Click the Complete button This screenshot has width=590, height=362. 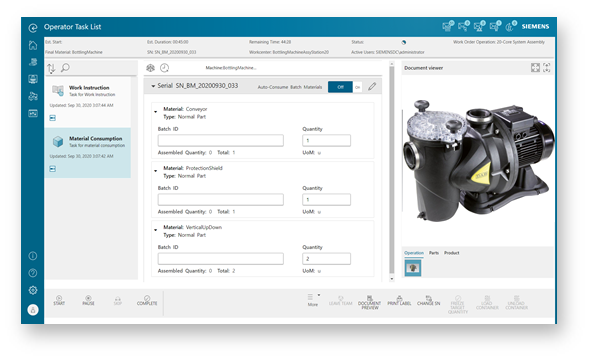click(147, 300)
